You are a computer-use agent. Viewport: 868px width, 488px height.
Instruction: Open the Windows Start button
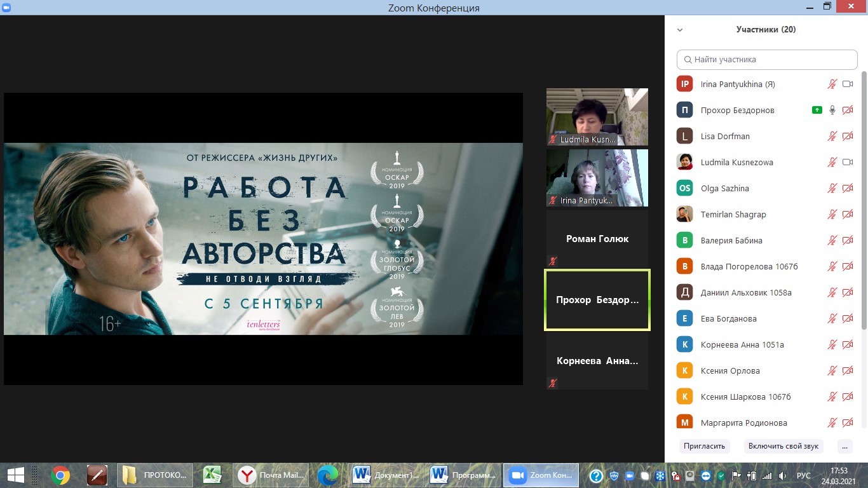(x=15, y=475)
